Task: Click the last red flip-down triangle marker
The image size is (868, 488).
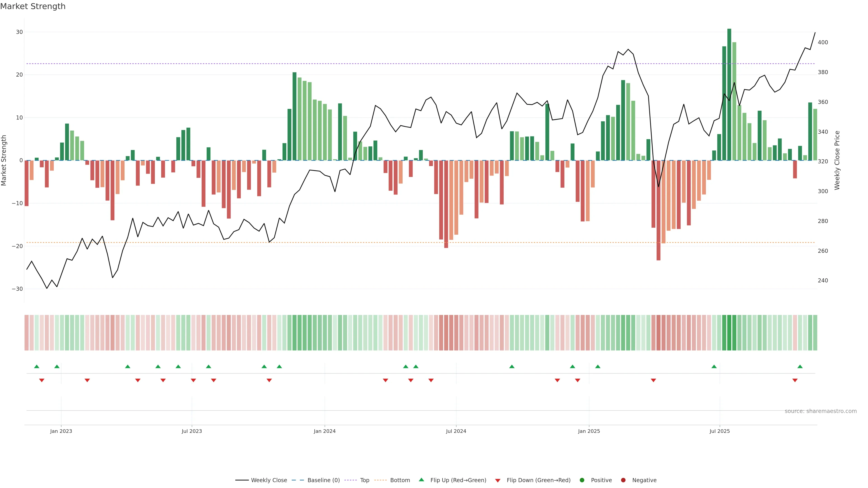Action: pos(795,380)
